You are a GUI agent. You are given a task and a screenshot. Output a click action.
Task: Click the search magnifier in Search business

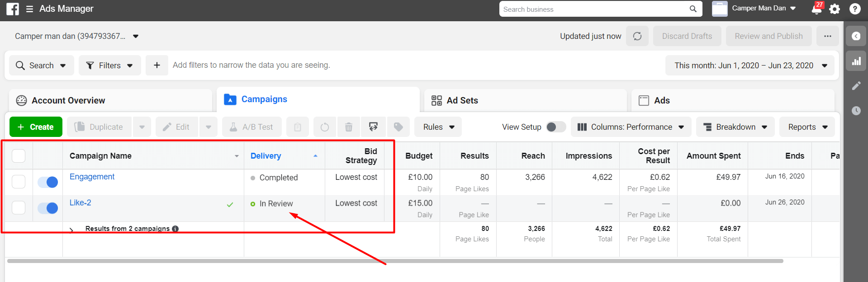coord(693,9)
